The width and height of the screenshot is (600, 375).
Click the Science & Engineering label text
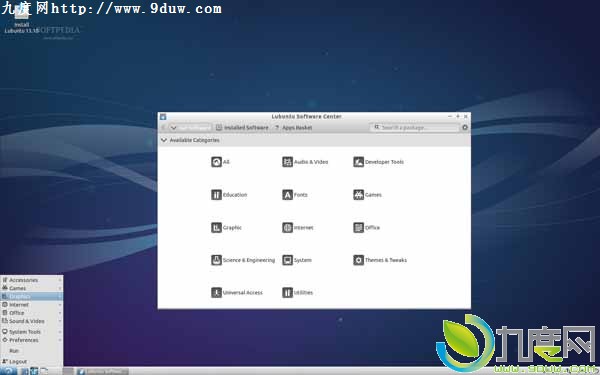[249, 260]
